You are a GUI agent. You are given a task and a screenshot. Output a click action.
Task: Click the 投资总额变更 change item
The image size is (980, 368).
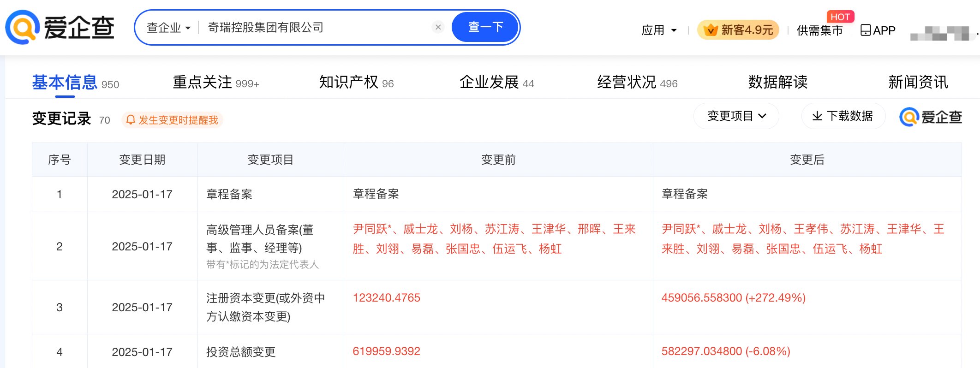241,352
